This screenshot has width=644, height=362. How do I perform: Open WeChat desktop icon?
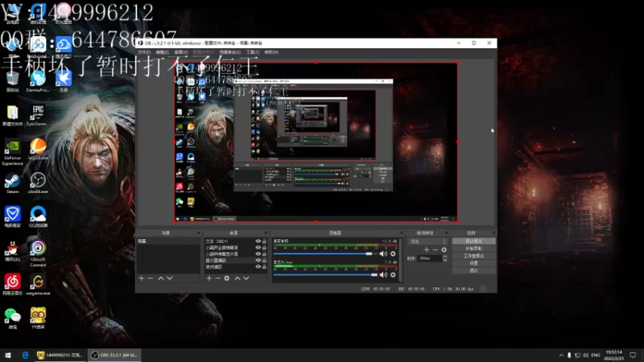tap(12, 319)
